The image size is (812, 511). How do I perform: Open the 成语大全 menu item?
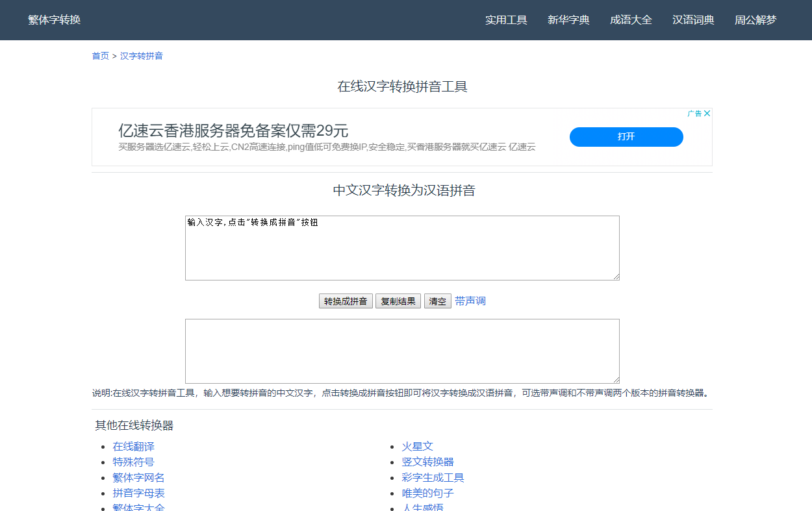tap(631, 20)
